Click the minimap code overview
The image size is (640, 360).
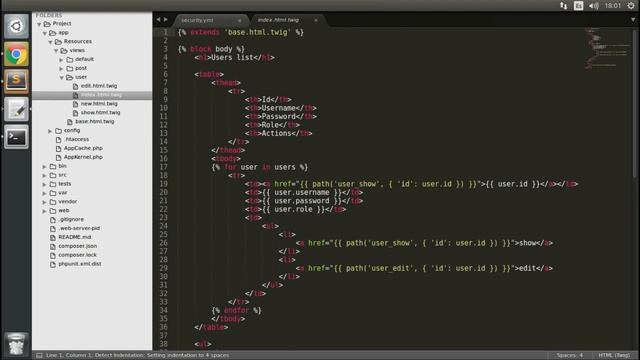pyautogui.click(x=607, y=48)
